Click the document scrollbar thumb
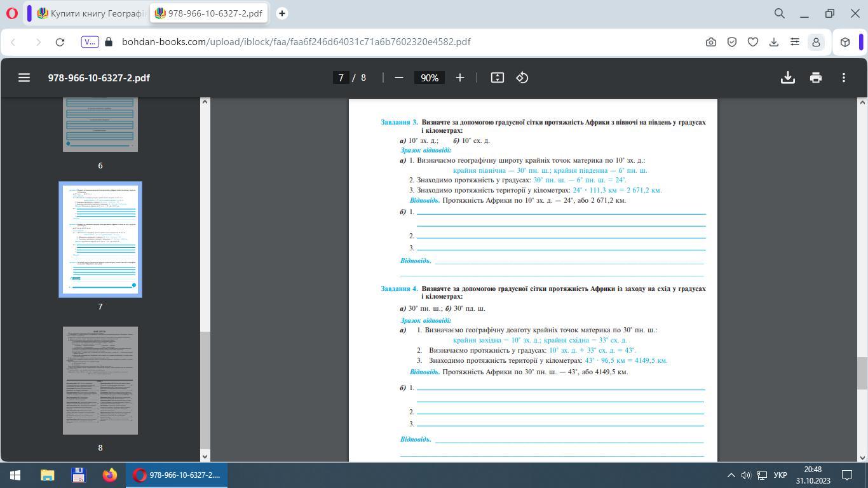The width and height of the screenshot is (868, 488). pos(862,374)
